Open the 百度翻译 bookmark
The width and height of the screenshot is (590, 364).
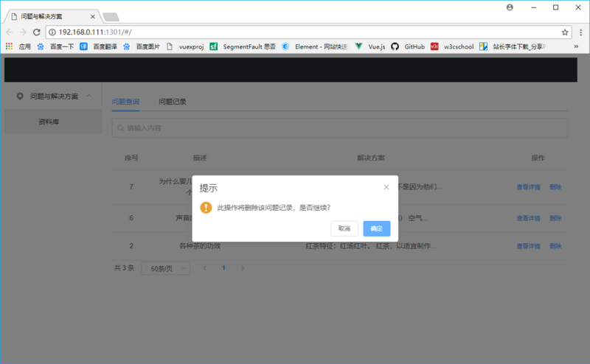click(98, 46)
